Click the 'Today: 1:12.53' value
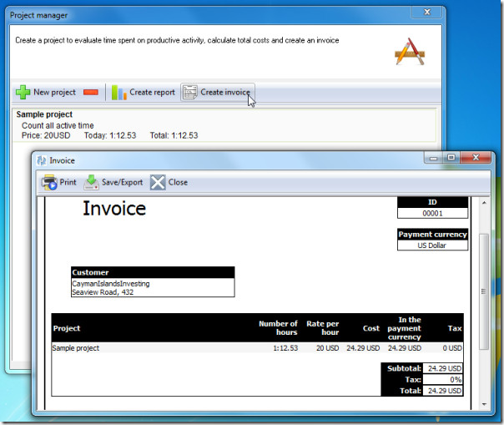Viewport: 504px width, 425px height. [x=110, y=135]
